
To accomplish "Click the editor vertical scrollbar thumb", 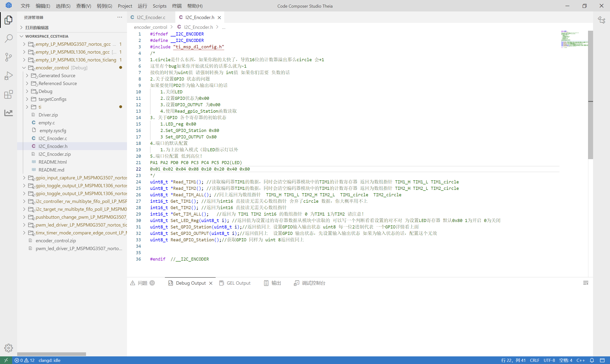I will coord(590,95).
